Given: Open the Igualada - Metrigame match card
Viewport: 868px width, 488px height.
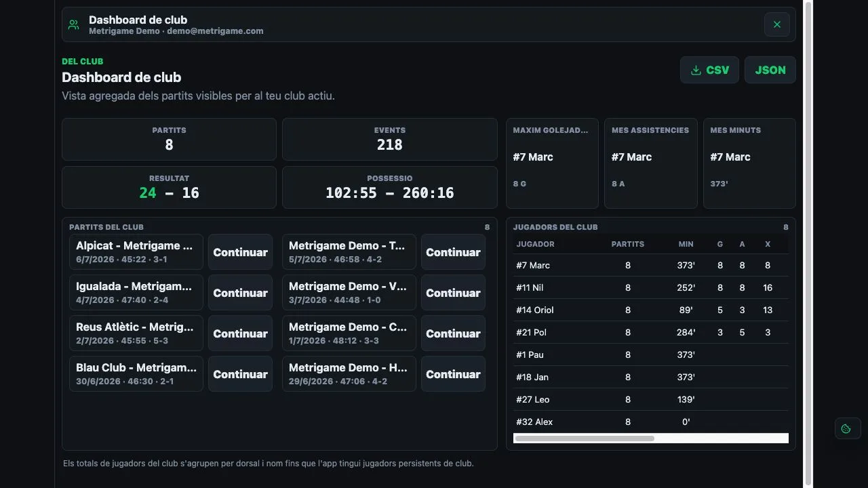Looking at the screenshot, I should 136,293.
